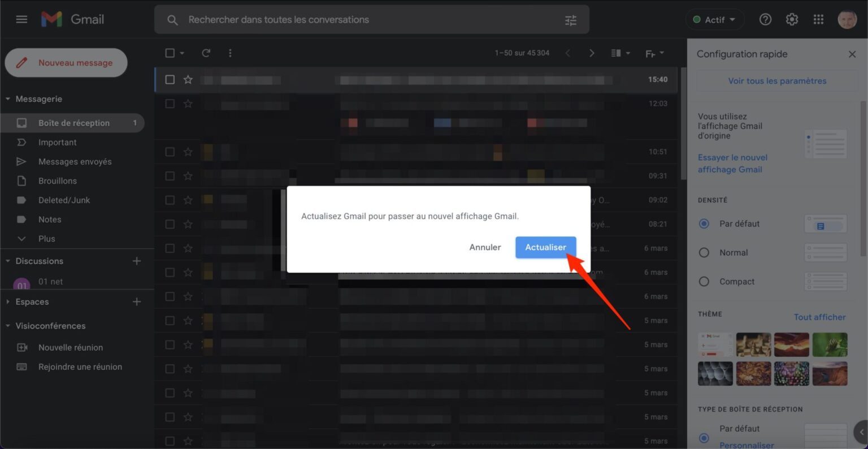Select Compact density
Screen dimensions: 868x449
click(x=704, y=281)
